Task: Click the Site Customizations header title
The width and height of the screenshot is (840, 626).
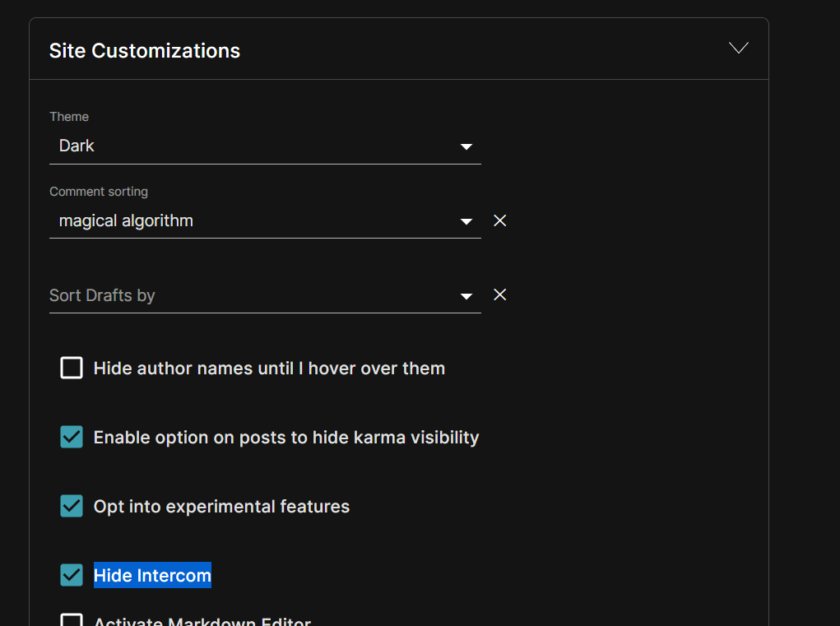Action: click(x=145, y=51)
